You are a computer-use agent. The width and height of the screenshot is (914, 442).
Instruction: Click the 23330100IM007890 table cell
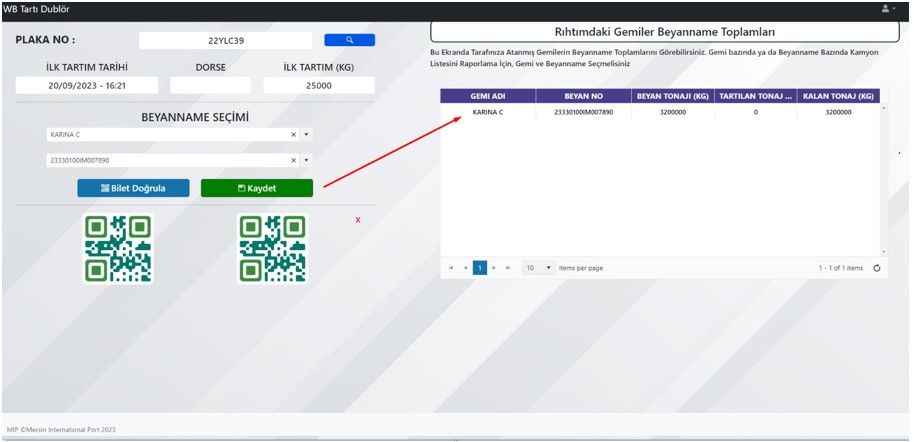click(583, 112)
